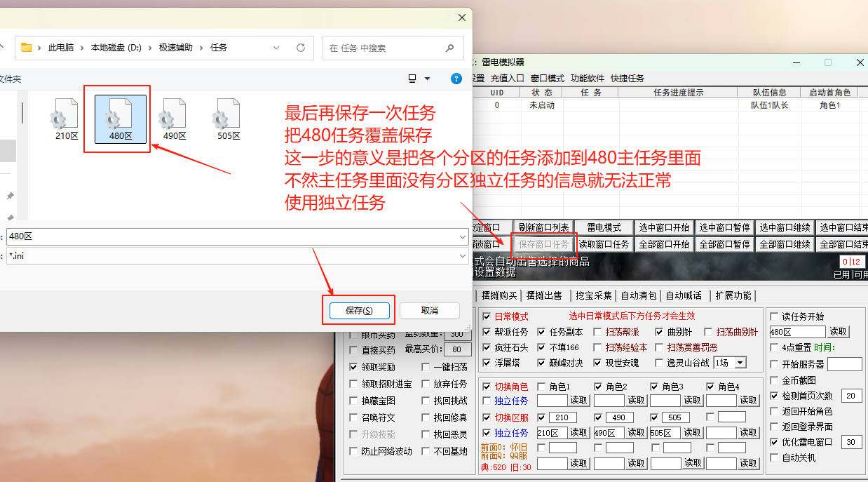Screen dimensions: 868x482
Task: Click the 极速辅助 breadcrumb
Action: click(176, 48)
